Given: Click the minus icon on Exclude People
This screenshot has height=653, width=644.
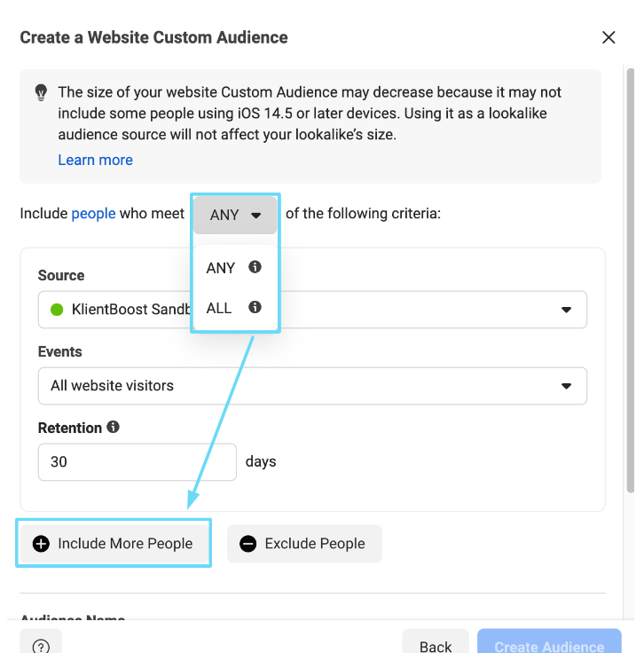Looking at the screenshot, I should click(248, 544).
